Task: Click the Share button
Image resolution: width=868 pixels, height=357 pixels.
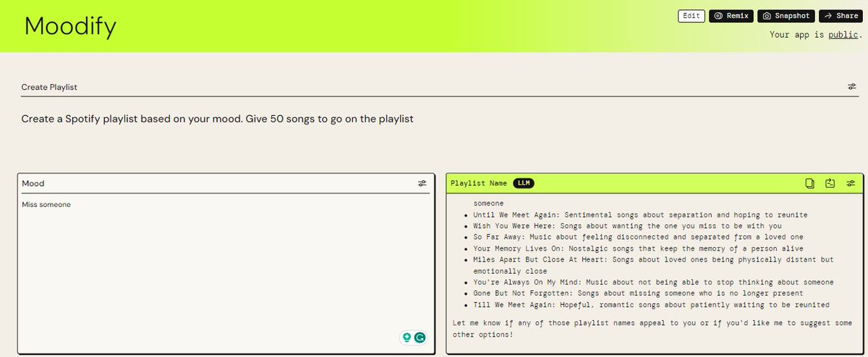Action: coord(841,16)
